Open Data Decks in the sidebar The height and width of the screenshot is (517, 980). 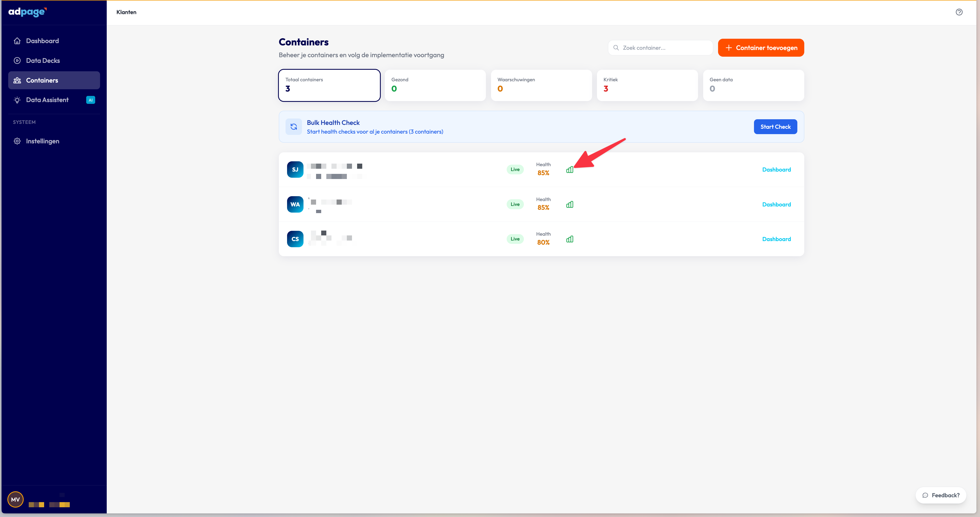(x=43, y=61)
